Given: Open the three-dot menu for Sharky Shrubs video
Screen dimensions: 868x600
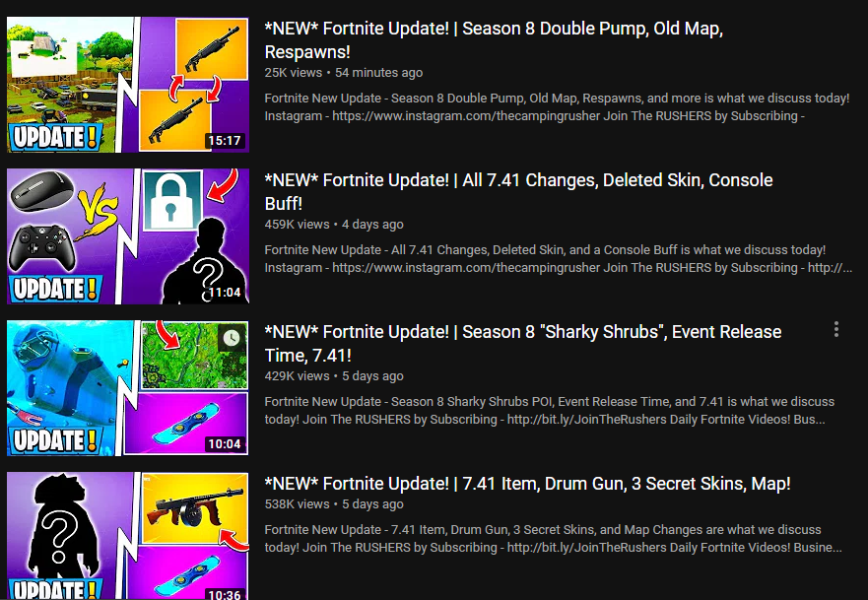Looking at the screenshot, I should click(836, 329).
